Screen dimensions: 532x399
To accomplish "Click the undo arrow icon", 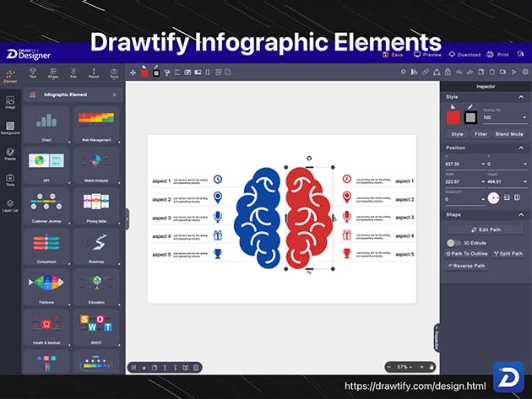I will click(459, 72).
